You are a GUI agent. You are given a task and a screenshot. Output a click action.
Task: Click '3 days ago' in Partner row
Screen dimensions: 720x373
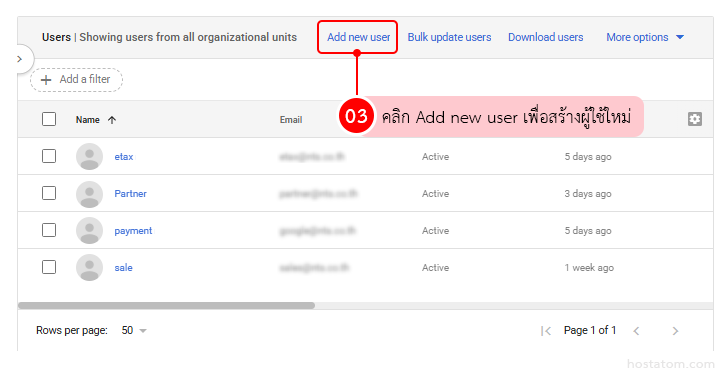click(x=588, y=194)
